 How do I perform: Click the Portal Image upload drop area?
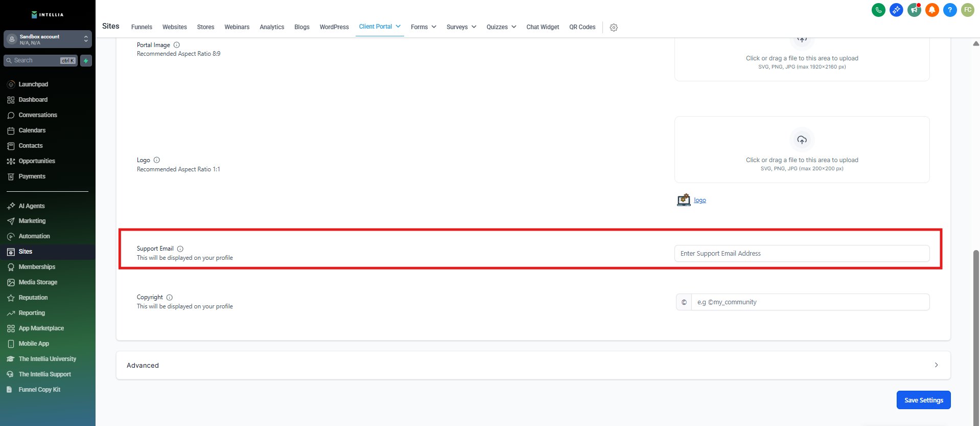click(x=802, y=59)
